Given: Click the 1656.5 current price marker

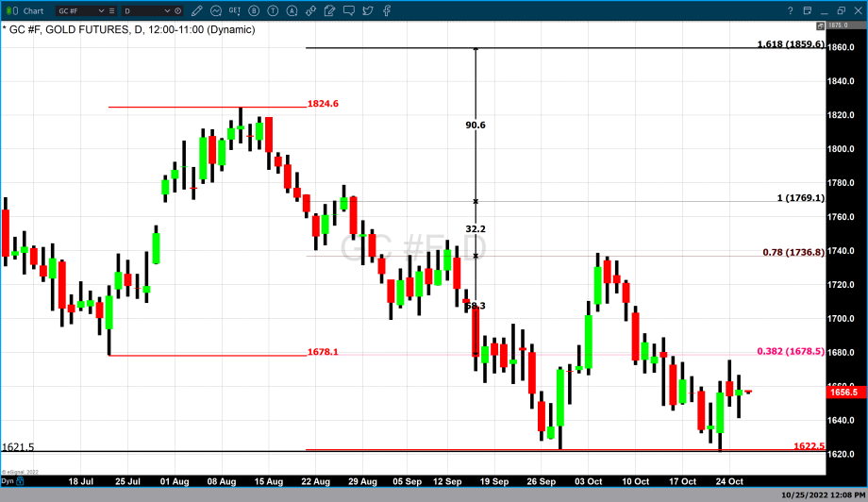Looking at the screenshot, I should click(843, 392).
